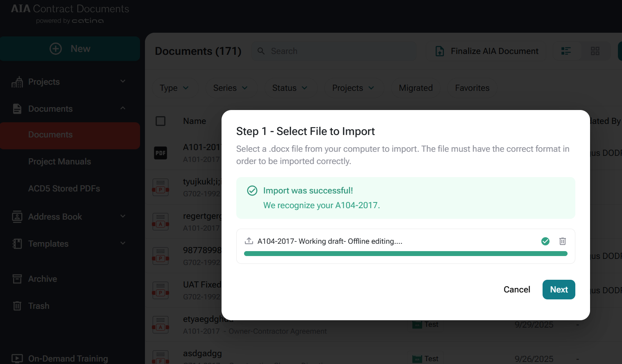Switch to list view layout icon
The height and width of the screenshot is (364, 622).
click(566, 51)
